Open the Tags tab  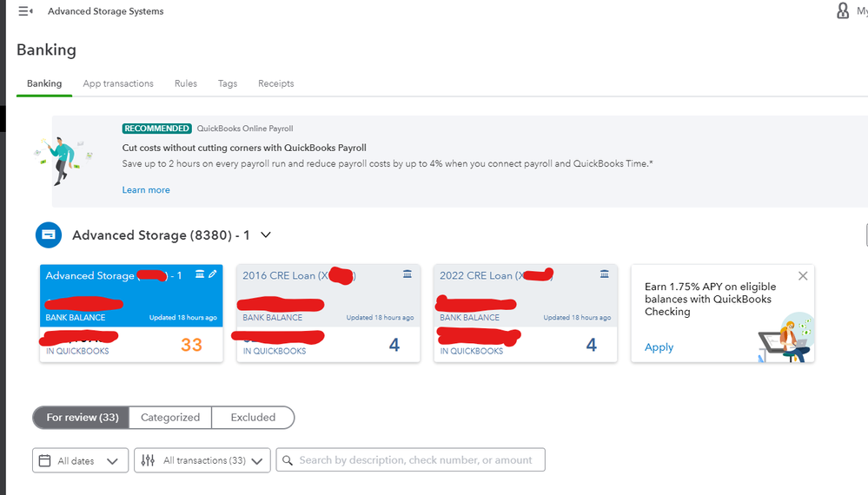tap(228, 83)
